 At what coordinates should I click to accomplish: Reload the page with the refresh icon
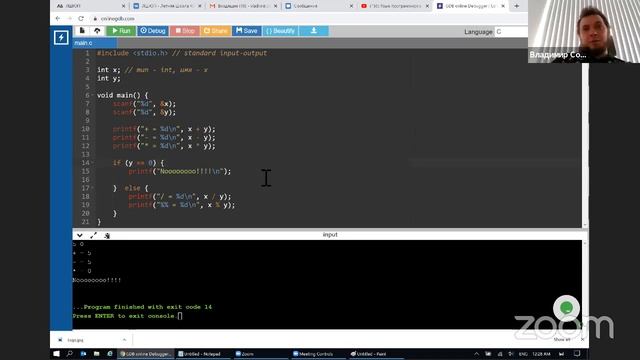click(81, 19)
